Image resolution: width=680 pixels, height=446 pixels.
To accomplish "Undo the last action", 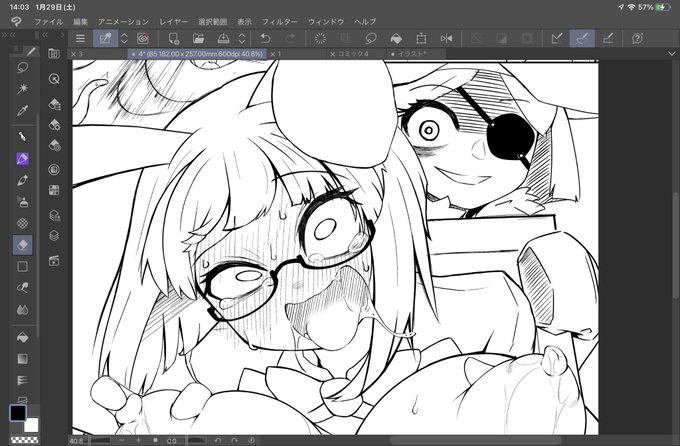I will (265, 39).
